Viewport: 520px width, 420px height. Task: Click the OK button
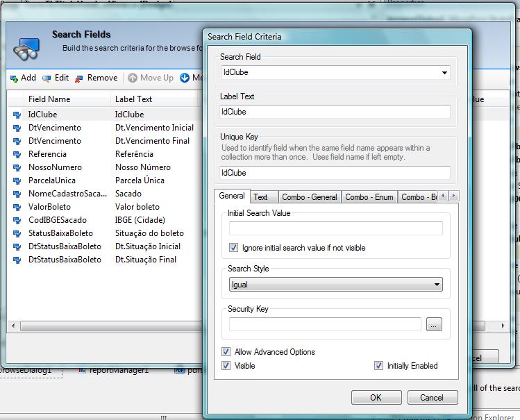[x=376, y=398]
